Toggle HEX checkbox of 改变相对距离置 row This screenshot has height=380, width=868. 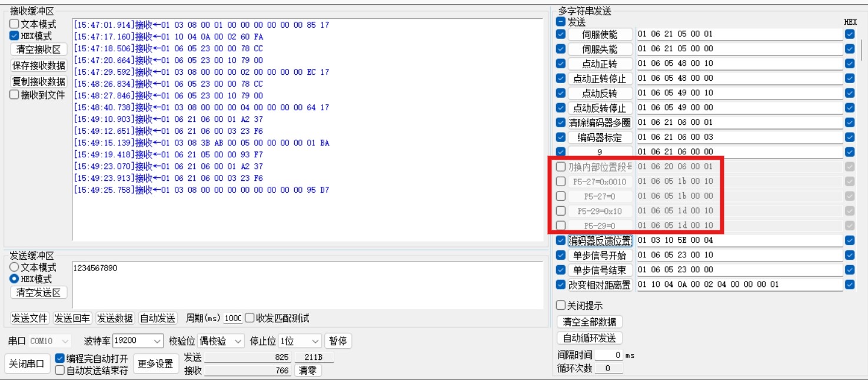[849, 285]
